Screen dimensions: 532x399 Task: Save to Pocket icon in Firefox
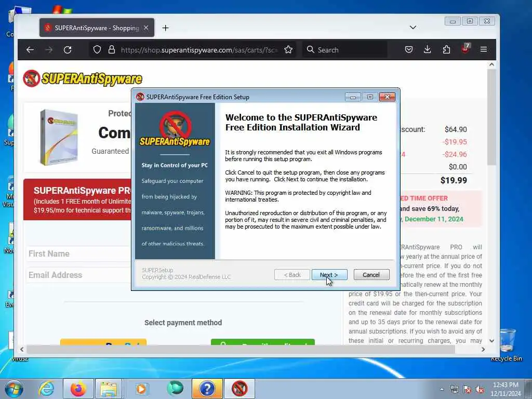click(409, 50)
